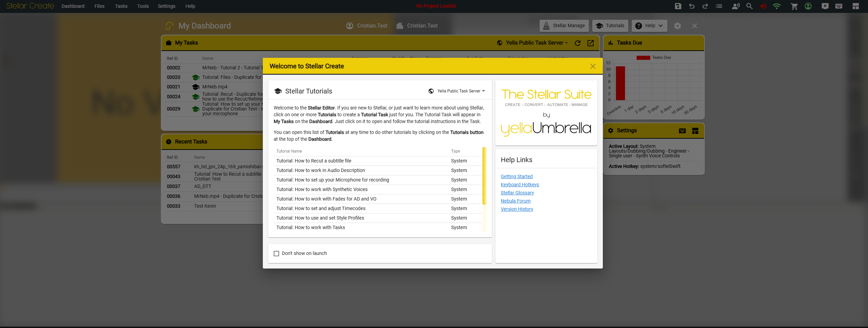Open the Keyboard Hotkeys link
Viewport: 868px width, 328px height.
pyautogui.click(x=520, y=185)
